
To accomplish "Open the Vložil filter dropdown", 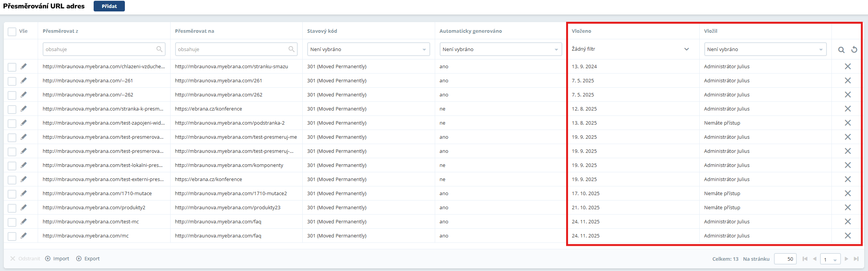I will pyautogui.click(x=765, y=49).
